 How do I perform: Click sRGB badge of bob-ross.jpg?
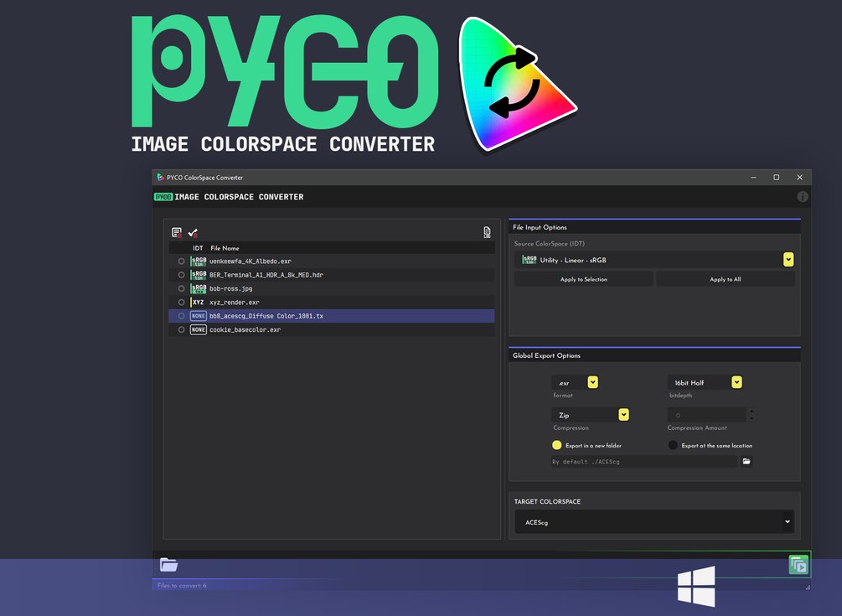click(199, 288)
